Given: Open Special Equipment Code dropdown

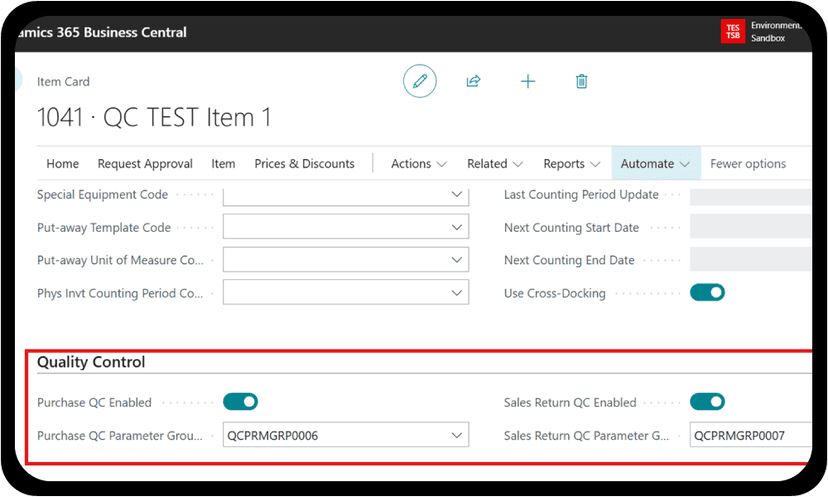Looking at the screenshot, I should (x=457, y=195).
